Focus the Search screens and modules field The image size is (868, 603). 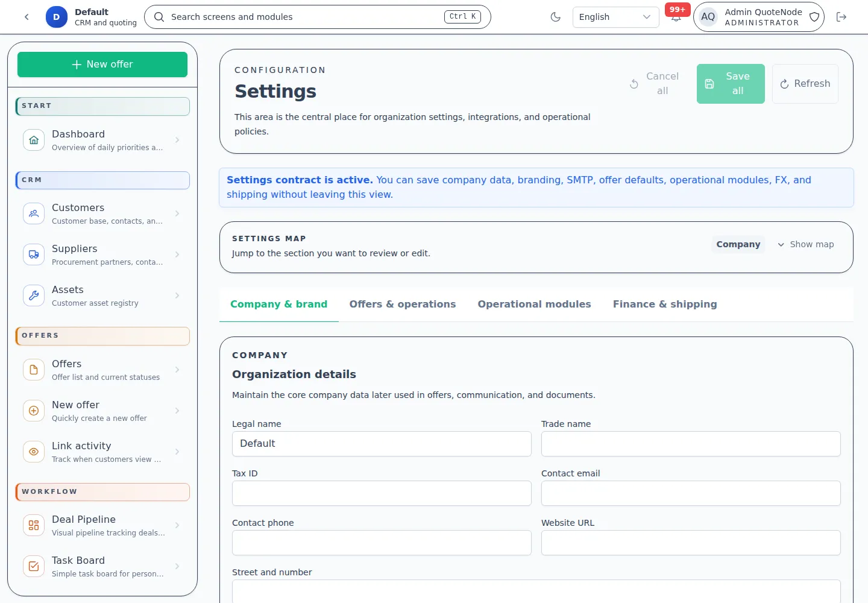[318, 17]
